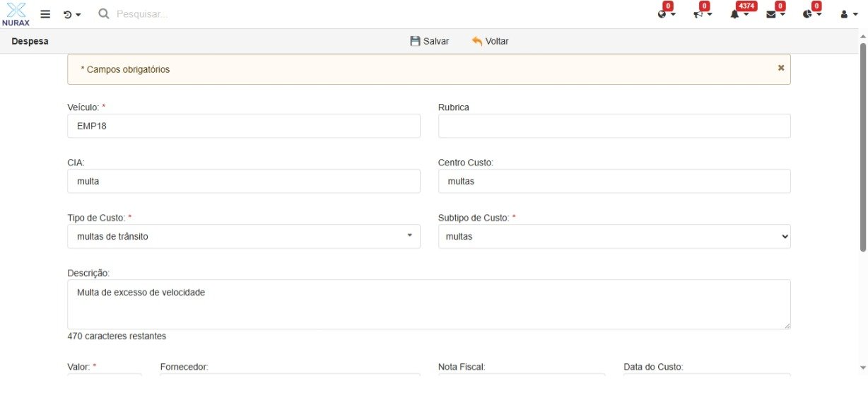
Task: Open the globe notifications icon
Action: pos(666,13)
